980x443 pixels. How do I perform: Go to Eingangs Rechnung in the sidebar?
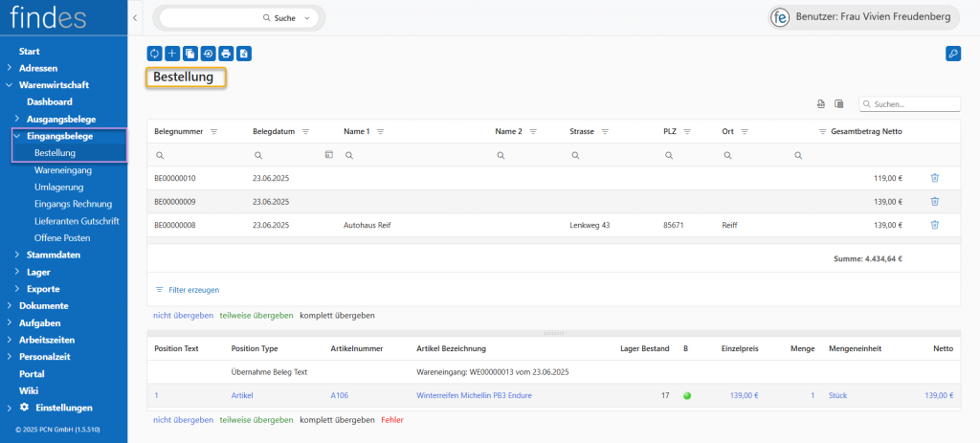point(73,204)
